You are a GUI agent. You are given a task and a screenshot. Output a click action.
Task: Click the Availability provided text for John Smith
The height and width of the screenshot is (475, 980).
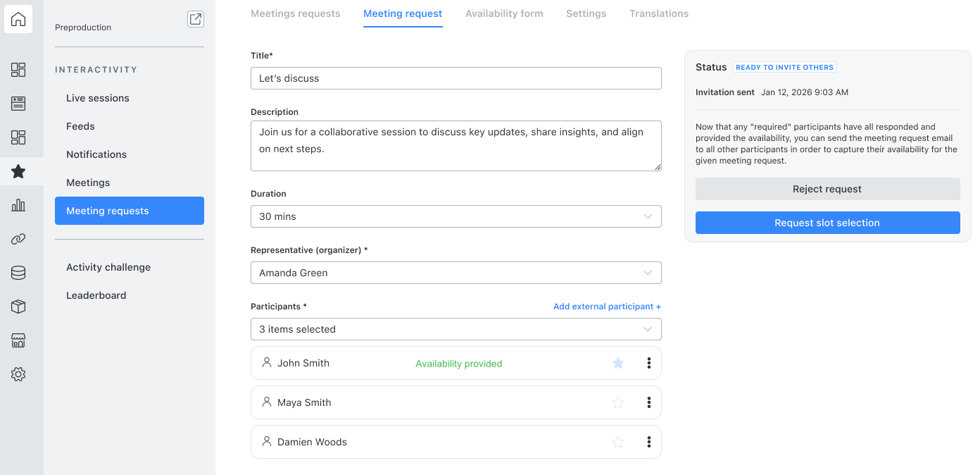(x=459, y=364)
